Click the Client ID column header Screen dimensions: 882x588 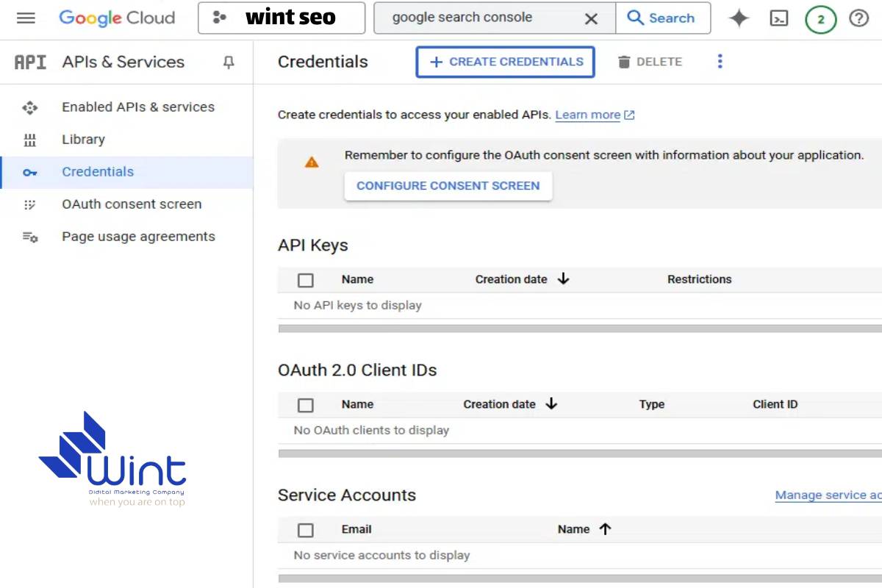tap(775, 404)
